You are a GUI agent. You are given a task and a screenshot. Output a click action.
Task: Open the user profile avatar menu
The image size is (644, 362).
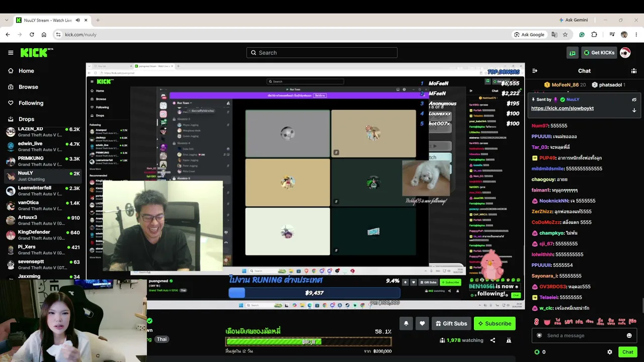click(625, 53)
